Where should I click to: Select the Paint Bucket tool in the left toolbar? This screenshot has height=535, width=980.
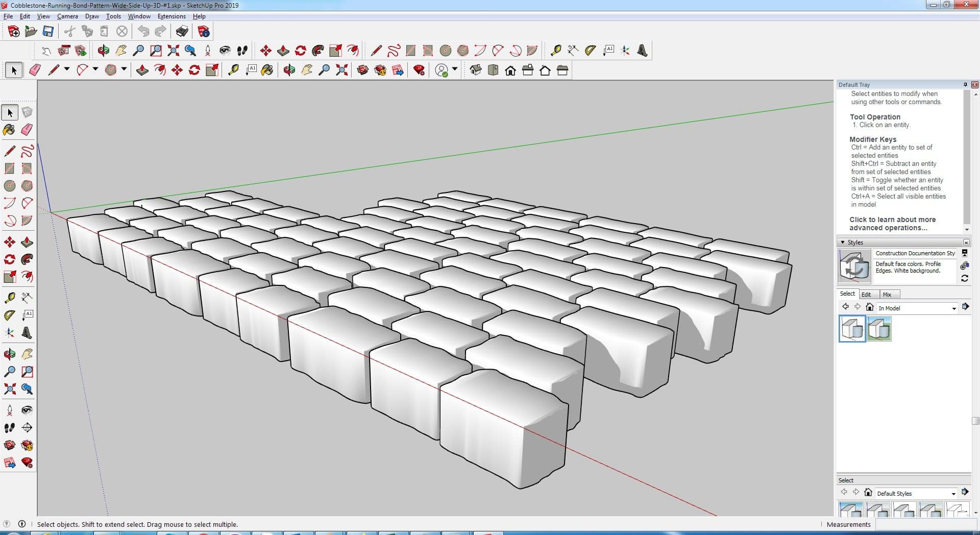9,130
